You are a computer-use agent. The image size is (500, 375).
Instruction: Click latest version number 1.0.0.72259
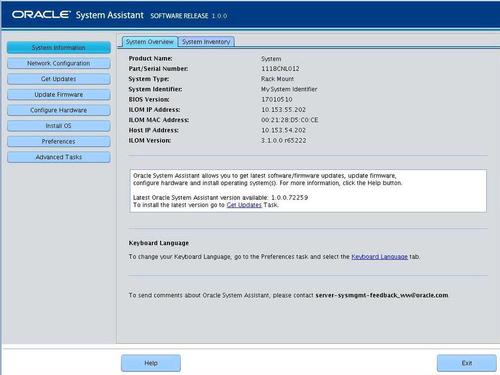click(x=290, y=198)
